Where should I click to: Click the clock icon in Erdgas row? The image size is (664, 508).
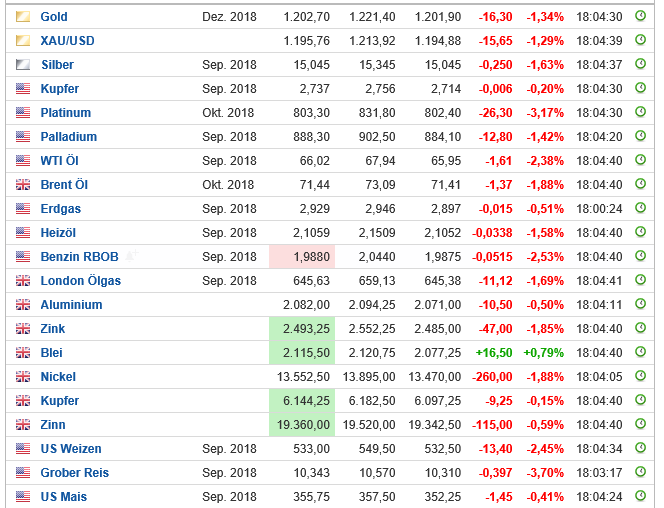[641, 209]
